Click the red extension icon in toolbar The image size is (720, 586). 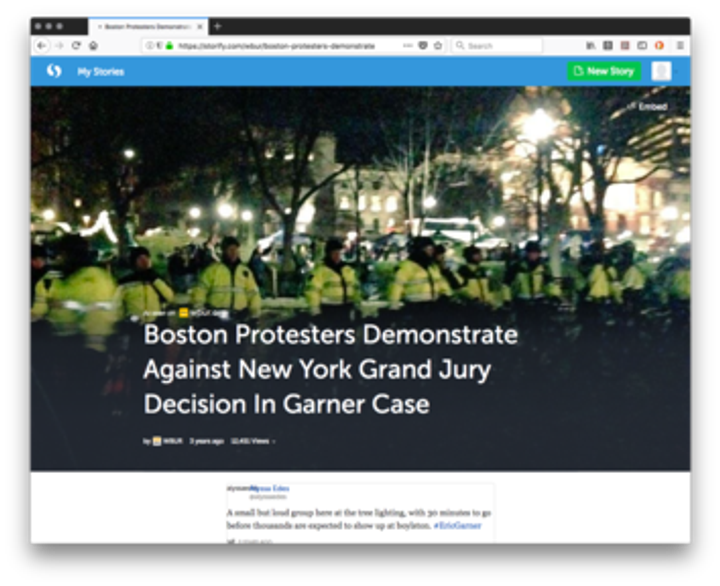click(x=625, y=45)
